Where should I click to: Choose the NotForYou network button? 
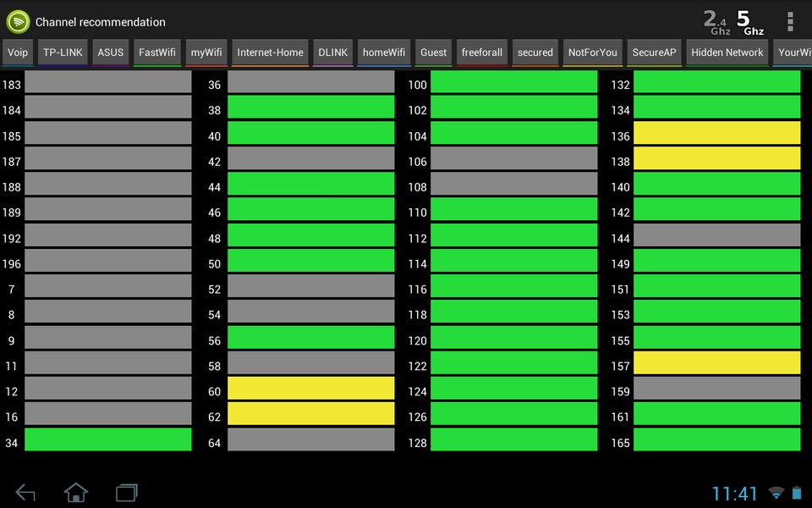592,52
